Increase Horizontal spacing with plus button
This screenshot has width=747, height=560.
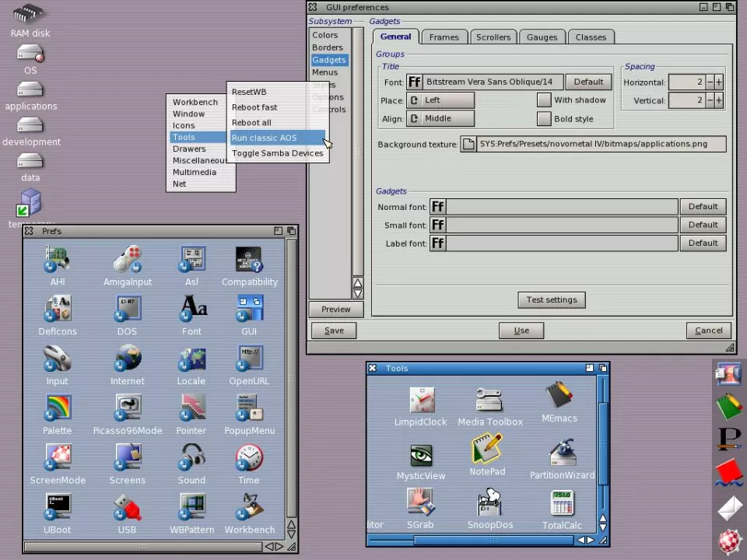click(718, 82)
